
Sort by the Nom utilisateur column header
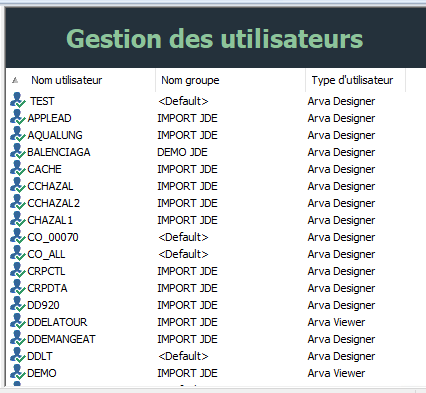tap(67, 80)
